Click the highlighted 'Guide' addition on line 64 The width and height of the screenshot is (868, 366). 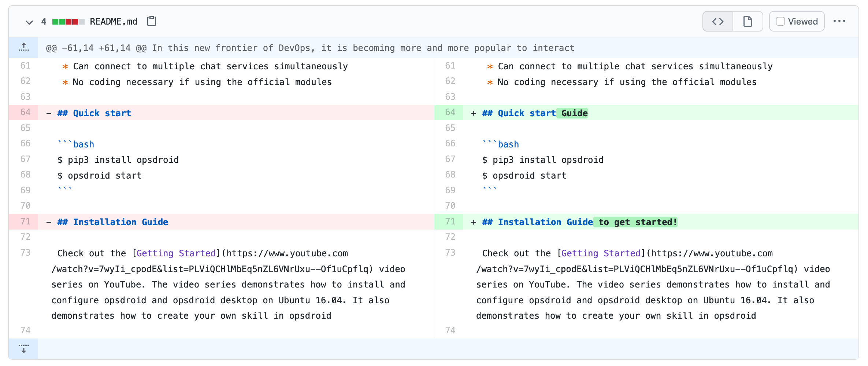(574, 113)
